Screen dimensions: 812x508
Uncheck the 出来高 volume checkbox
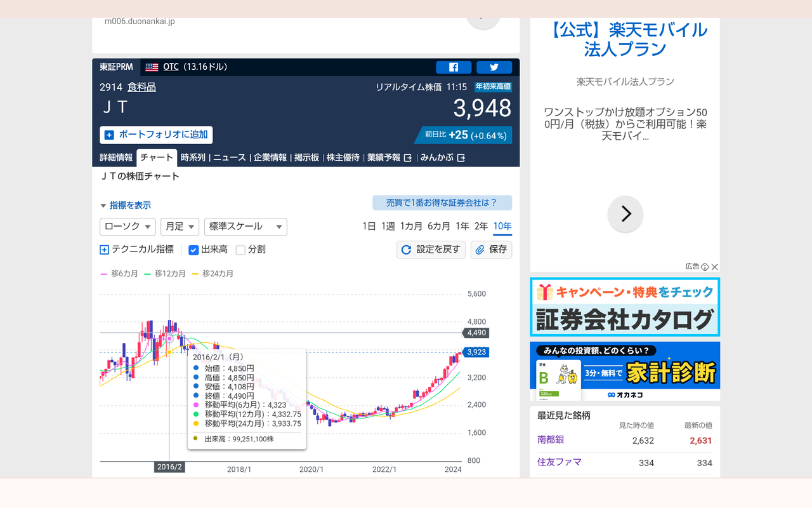194,250
